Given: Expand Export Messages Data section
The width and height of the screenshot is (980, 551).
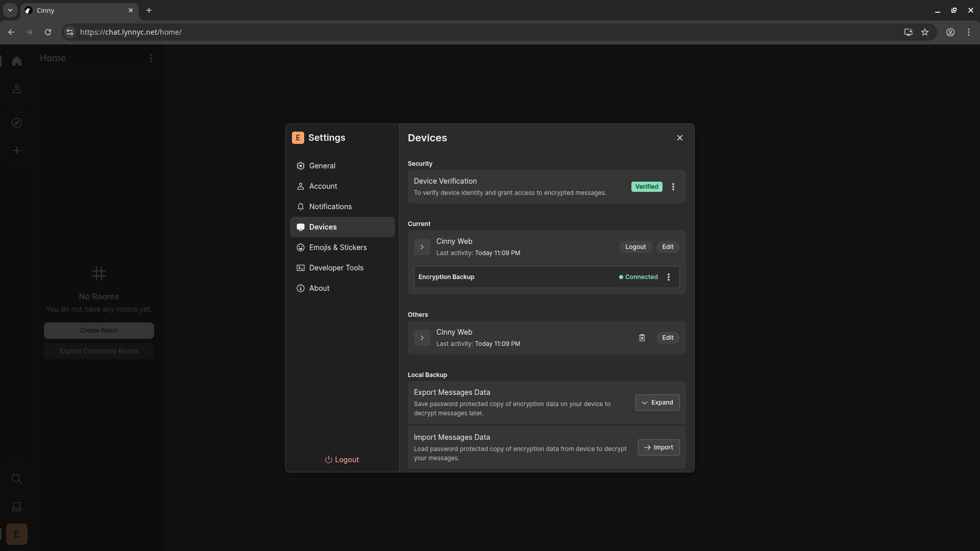Looking at the screenshot, I should coord(657,403).
